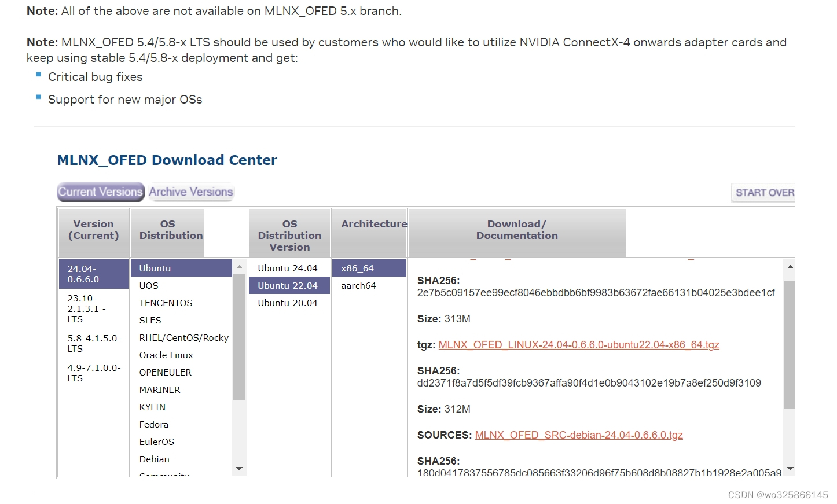Select KYLIN from the OS distribution list
The height and width of the screenshot is (504, 837).
pyautogui.click(x=152, y=407)
